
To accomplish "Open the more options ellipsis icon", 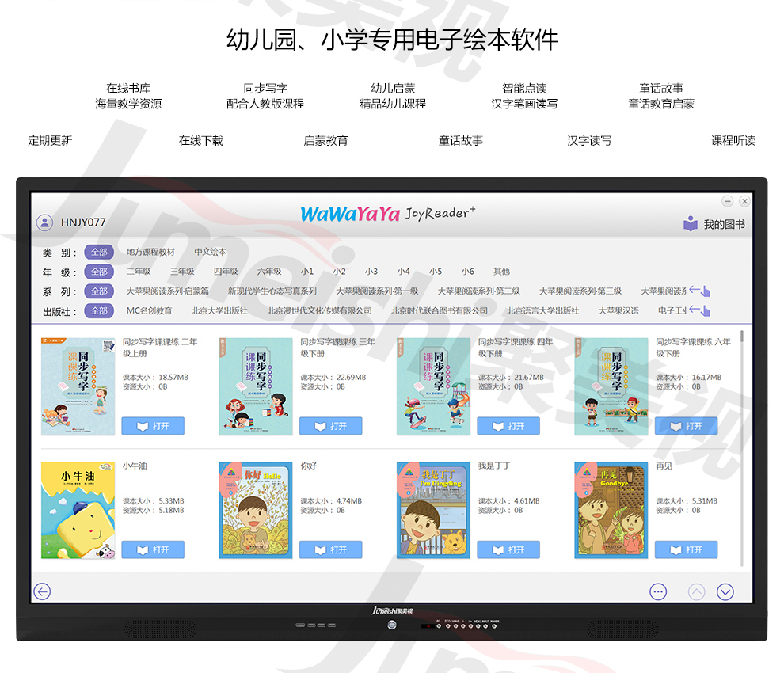I will (658, 591).
